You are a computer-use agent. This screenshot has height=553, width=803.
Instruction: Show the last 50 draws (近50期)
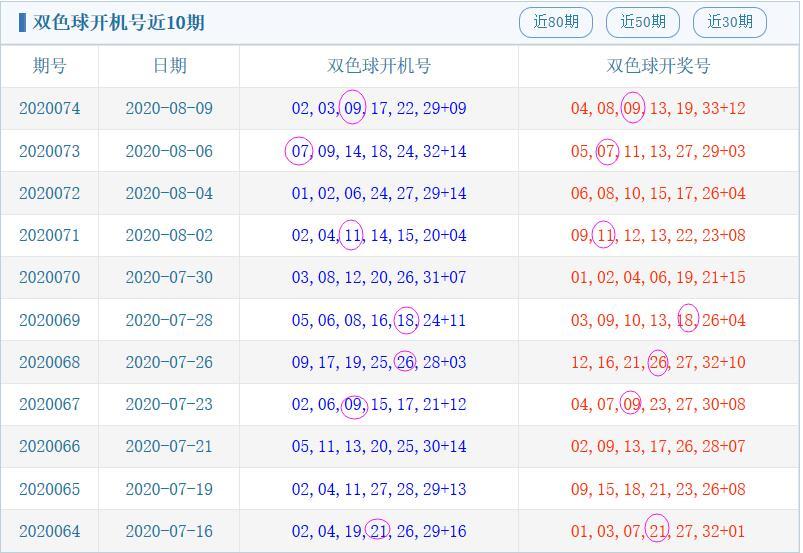(643, 23)
